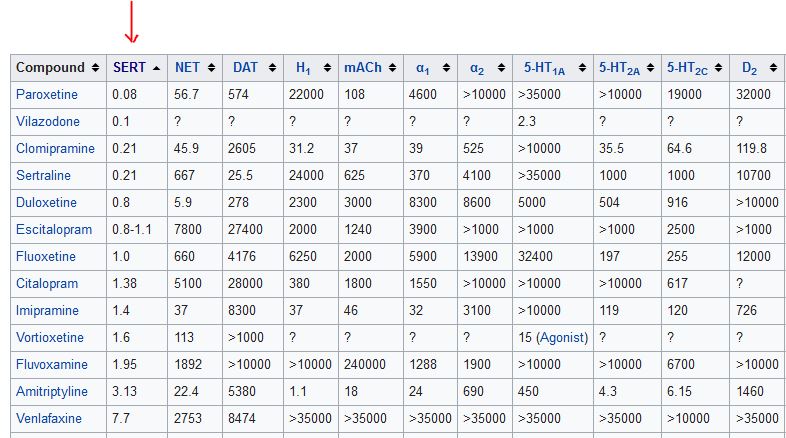
Task: Select Paroxetine SERT value 0.08
Action: 124,95
